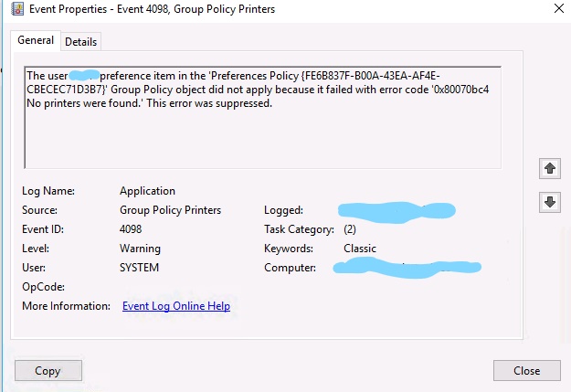
Task: Click the Log Name value 'Application'
Action: 147,191
